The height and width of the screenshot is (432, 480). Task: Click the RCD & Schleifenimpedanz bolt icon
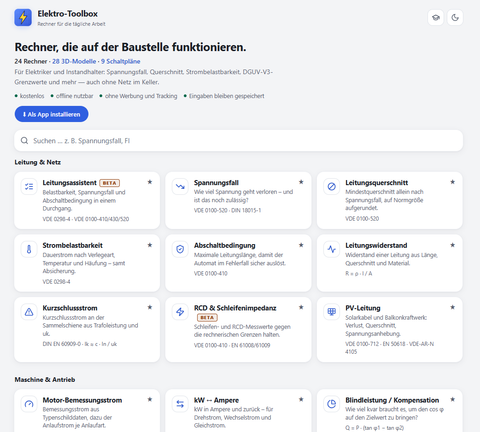(180, 312)
